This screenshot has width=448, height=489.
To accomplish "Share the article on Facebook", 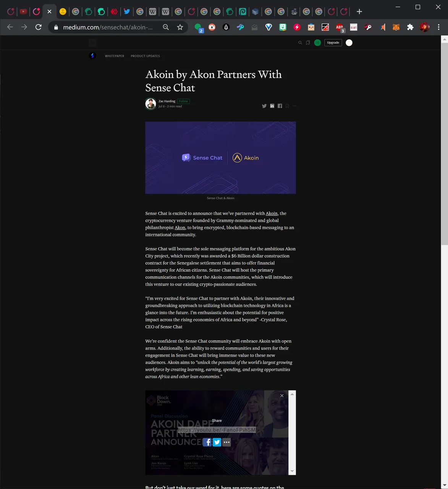I will [x=280, y=106].
